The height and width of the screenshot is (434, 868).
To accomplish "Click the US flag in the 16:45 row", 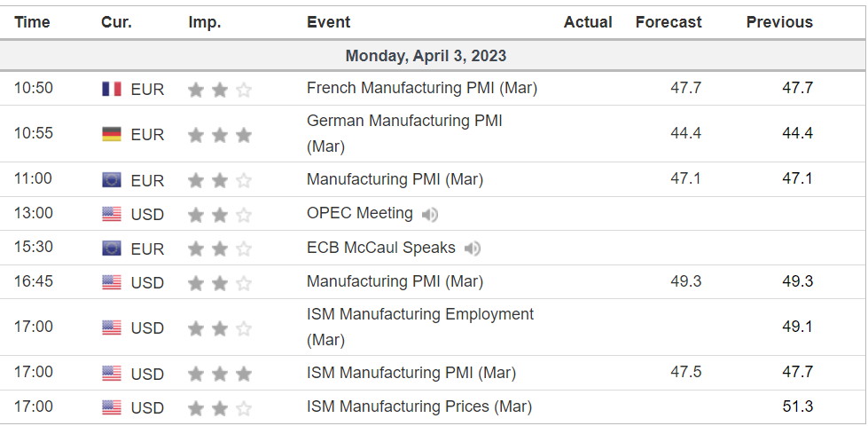I will click(112, 283).
